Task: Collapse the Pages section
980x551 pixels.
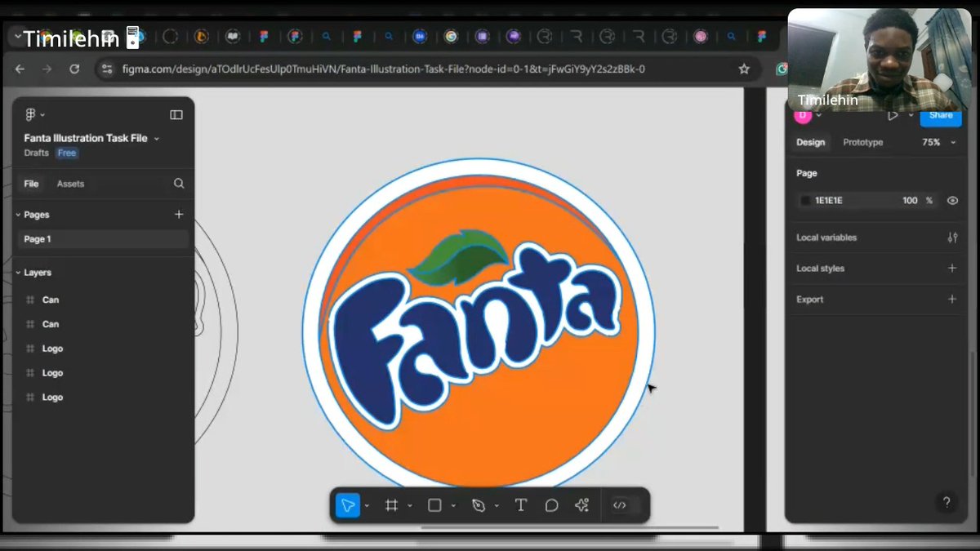Action: (x=18, y=215)
